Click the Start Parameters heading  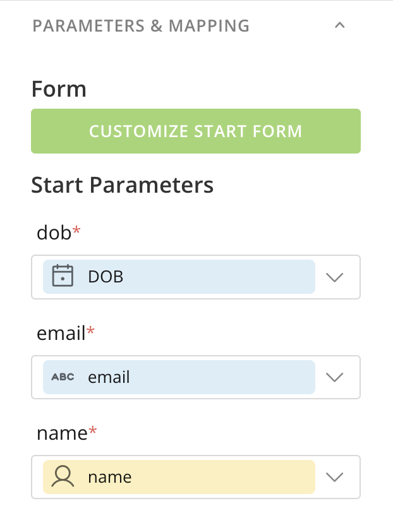[122, 185]
